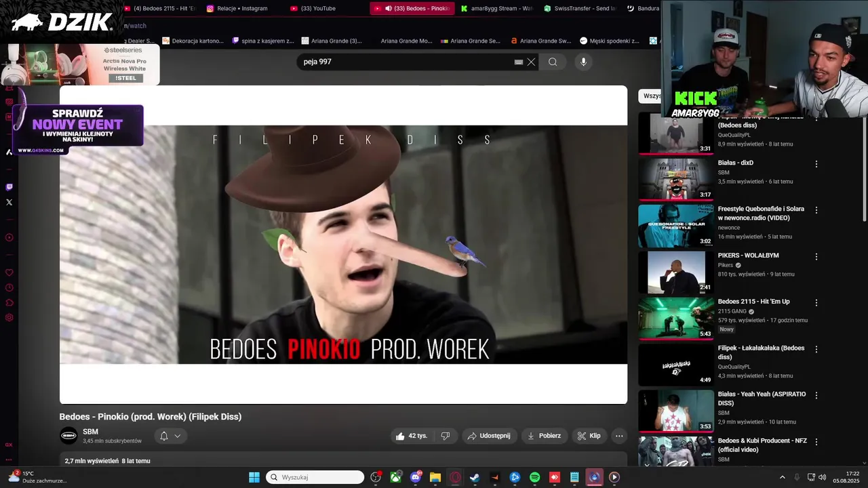This screenshot has height=488, width=868.
Task: Open the 'Męski spodenki z...' bookmark
Action: [x=610, y=41]
